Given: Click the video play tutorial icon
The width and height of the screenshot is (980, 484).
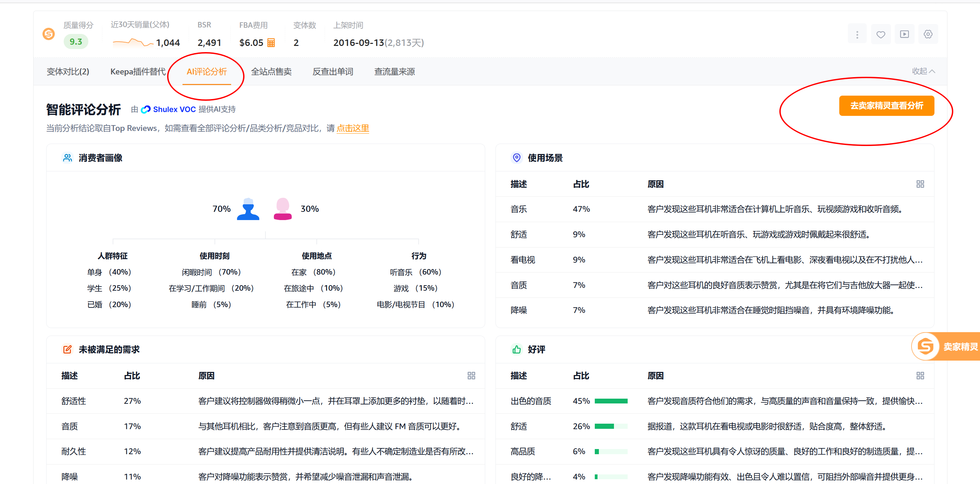Looking at the screenshot, I should click(x=904, y=35).
